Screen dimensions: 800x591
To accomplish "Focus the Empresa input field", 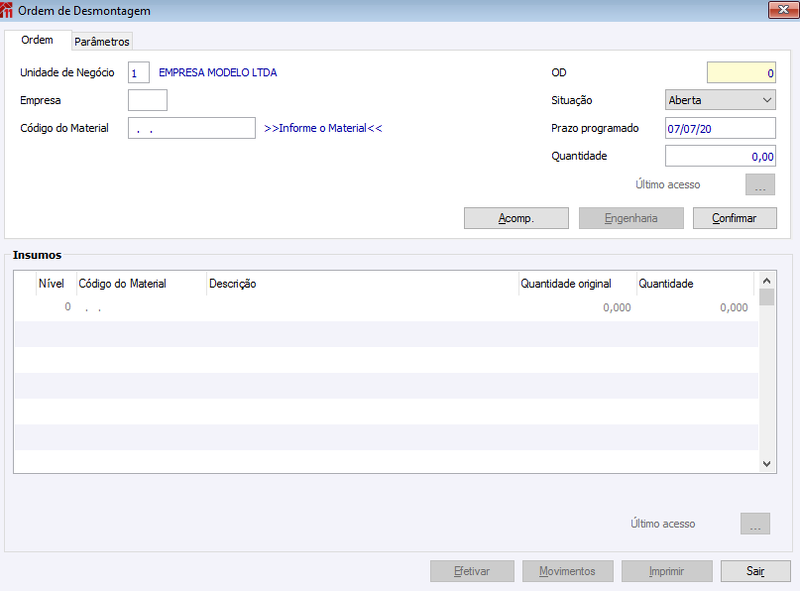I will 147,100.
